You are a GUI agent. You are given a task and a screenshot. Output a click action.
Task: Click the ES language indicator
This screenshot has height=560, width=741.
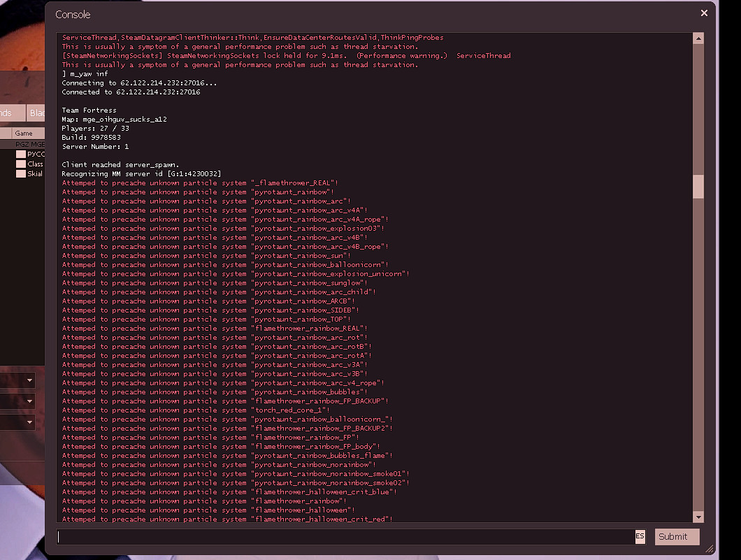coord(640,536)
